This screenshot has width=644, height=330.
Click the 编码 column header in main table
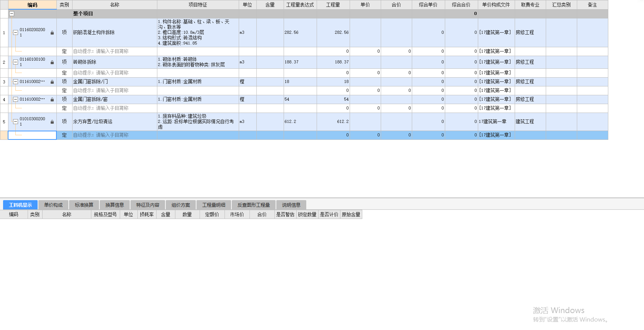coord(32,5)
